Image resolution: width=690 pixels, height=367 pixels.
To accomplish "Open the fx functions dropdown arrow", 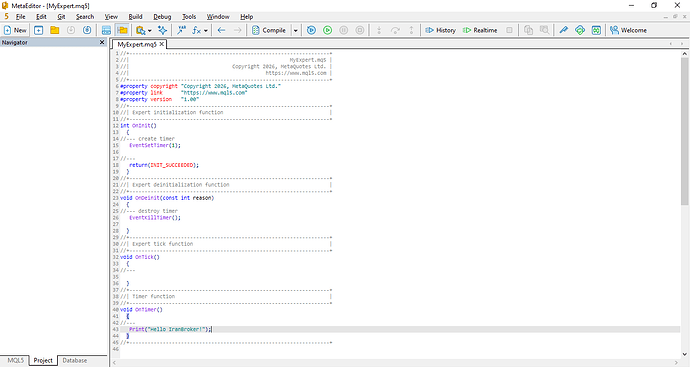I will click(x=206, y=31).
